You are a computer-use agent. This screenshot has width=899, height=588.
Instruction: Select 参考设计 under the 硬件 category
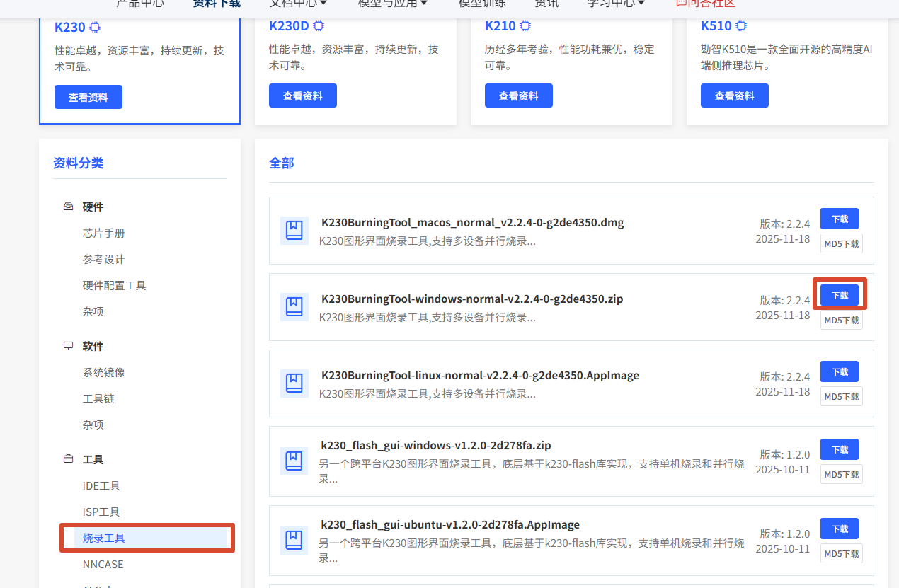click(x=104, y=259)
